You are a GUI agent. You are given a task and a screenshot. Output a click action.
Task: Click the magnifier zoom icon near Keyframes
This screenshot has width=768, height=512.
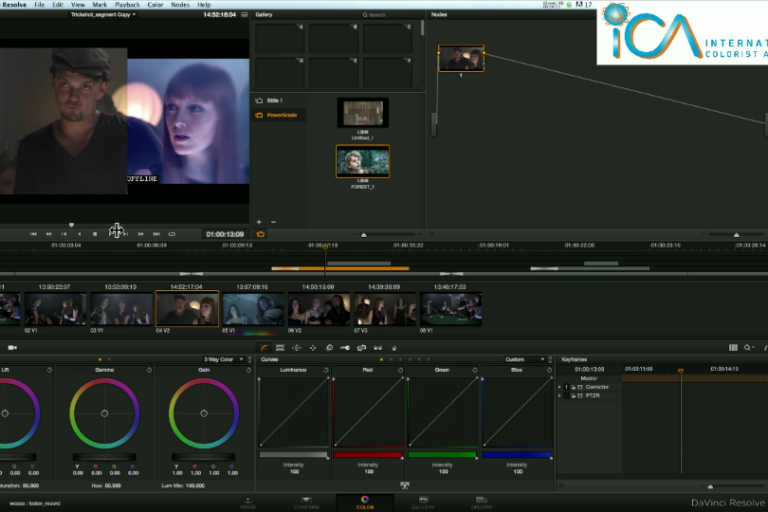(748, 347)
